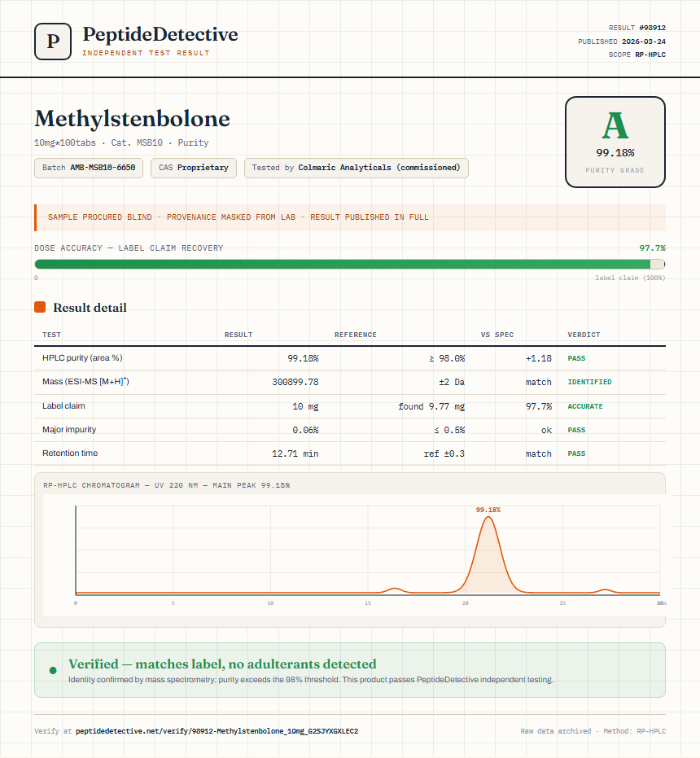Image resolution: width=700 pixels, height=758 pixels.
Task: Click the ±2 Da reference cell
Action: point(452,382)
